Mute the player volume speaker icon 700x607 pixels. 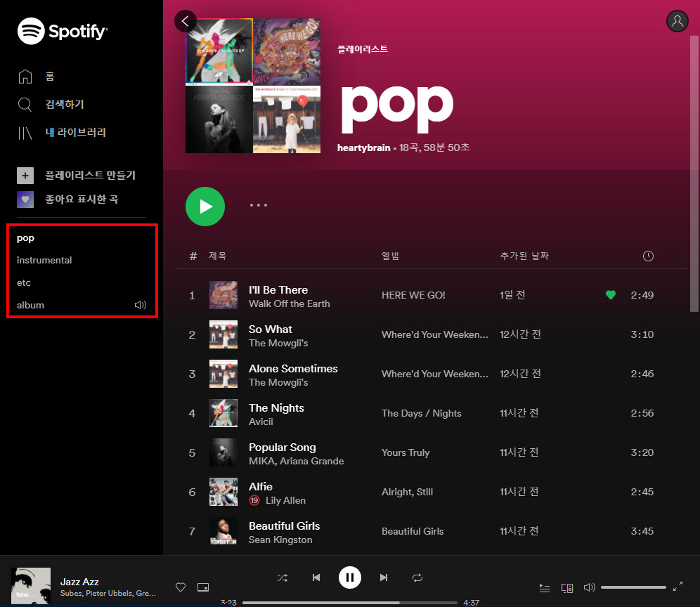(x=589, y=587)
